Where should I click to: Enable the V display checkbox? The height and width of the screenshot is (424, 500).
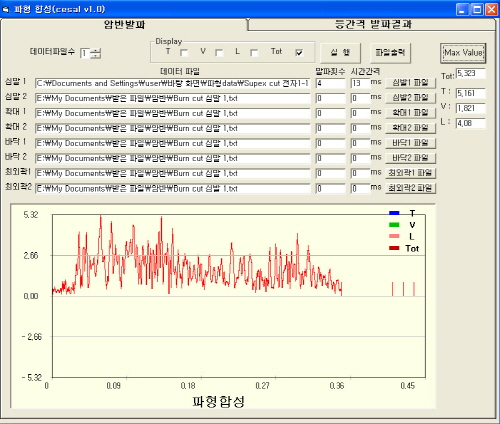point(219,53)
